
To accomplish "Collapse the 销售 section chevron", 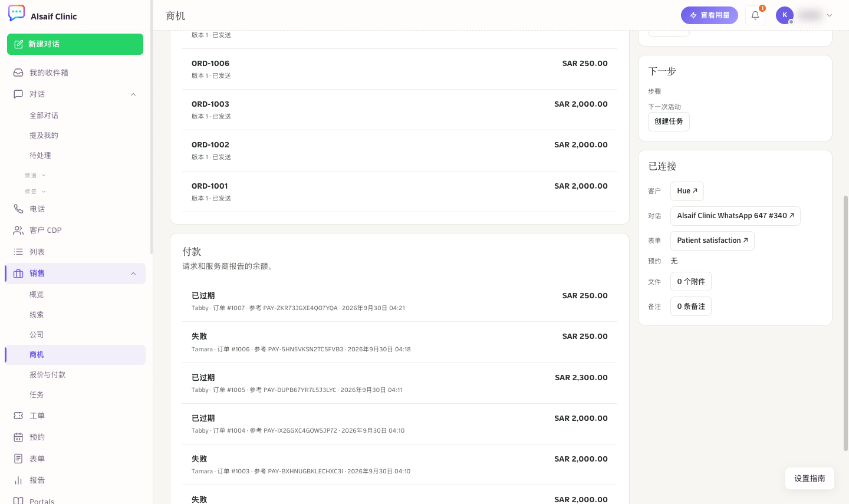I will 133,274.
